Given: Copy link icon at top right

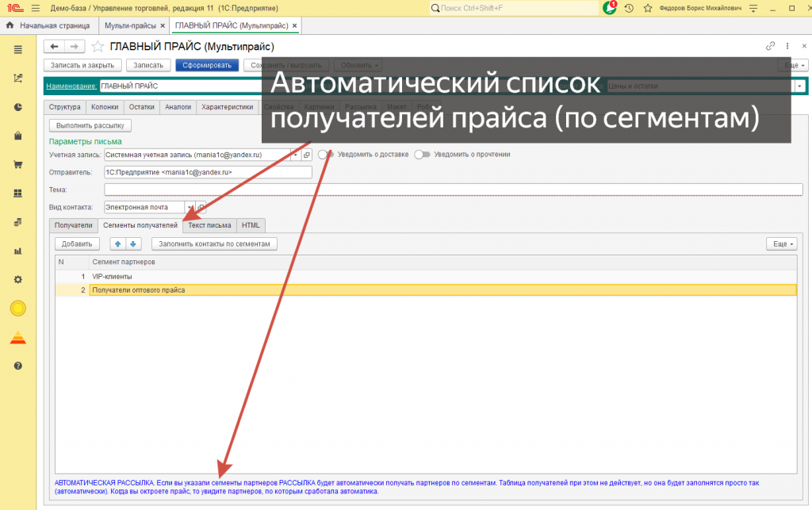Looking at the screenshot, I should (770, 46).
